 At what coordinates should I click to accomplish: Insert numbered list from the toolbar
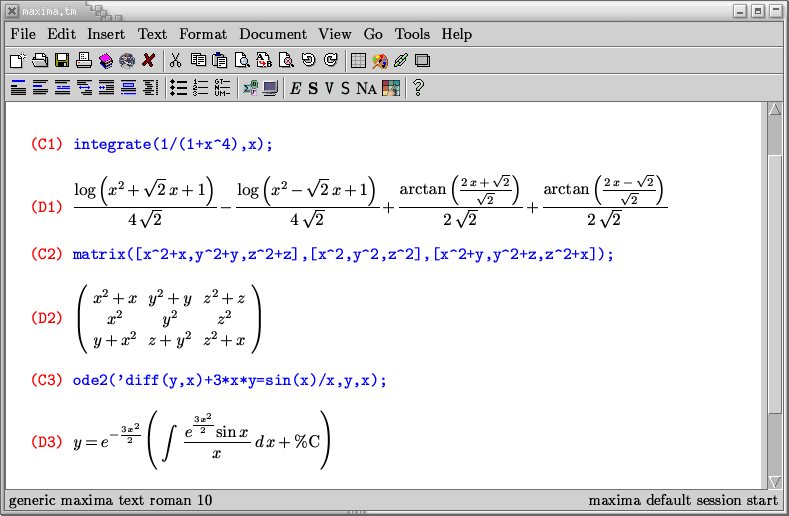click(200, 88)
